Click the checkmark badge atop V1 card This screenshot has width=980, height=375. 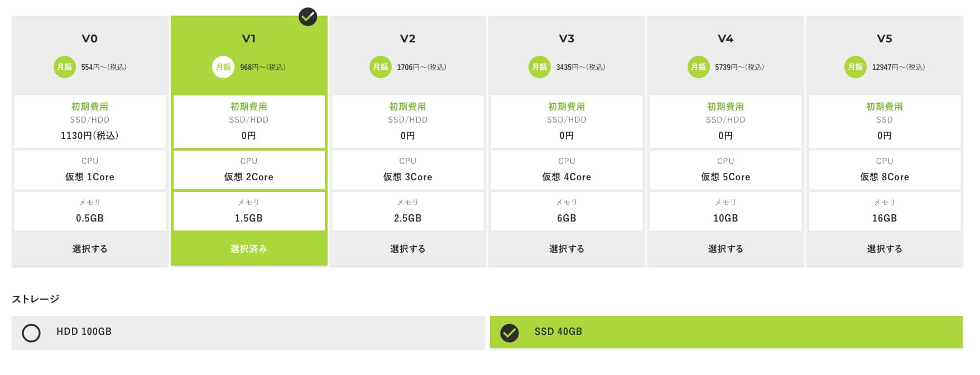pyautogui.click(x=308, y=17)
